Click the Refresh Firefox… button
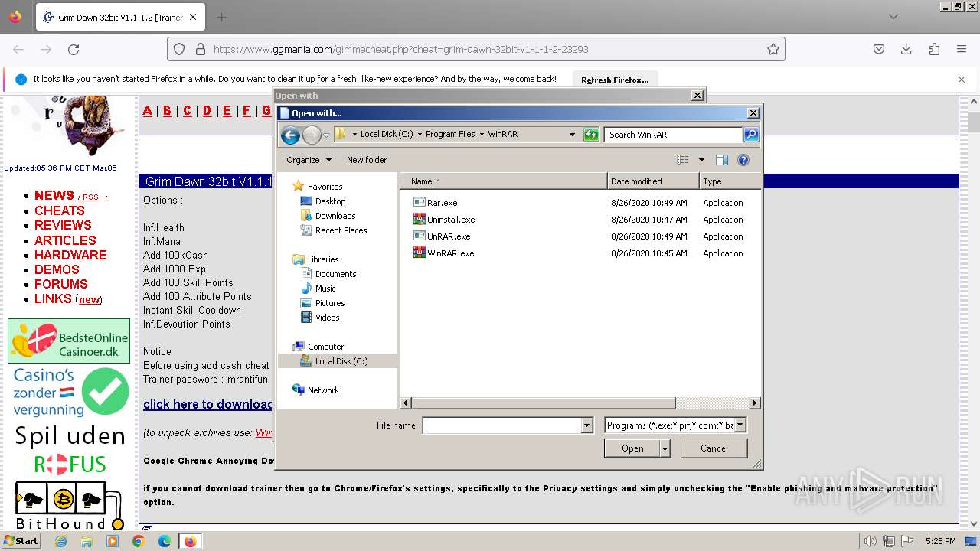This screenshot has width=980, height=551. tap(615, 80)
